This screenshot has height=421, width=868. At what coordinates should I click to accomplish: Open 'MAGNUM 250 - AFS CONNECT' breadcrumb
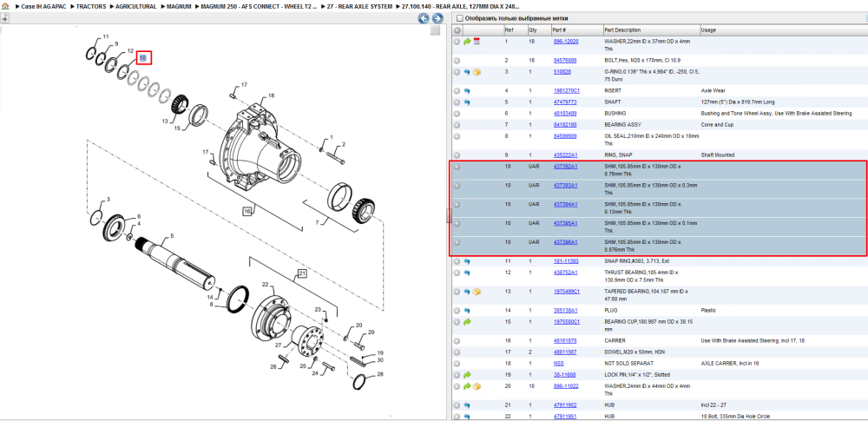tap(259, 7)
